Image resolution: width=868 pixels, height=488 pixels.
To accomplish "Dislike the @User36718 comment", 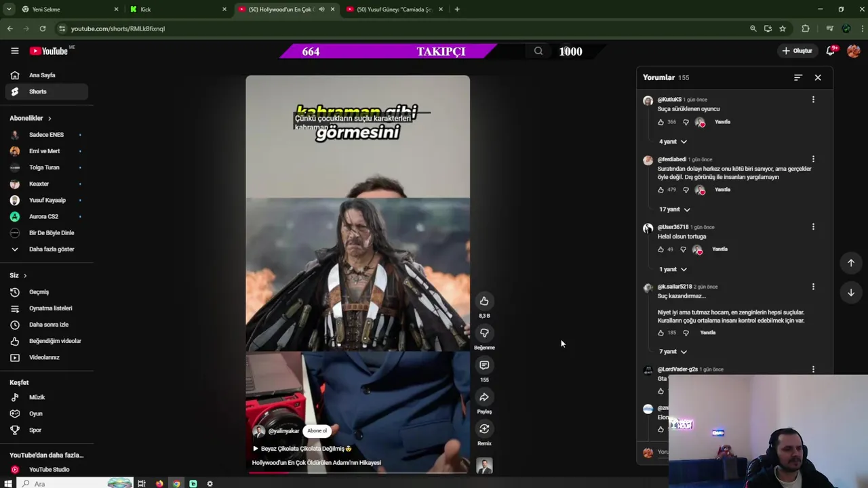I will pos(683,249).
